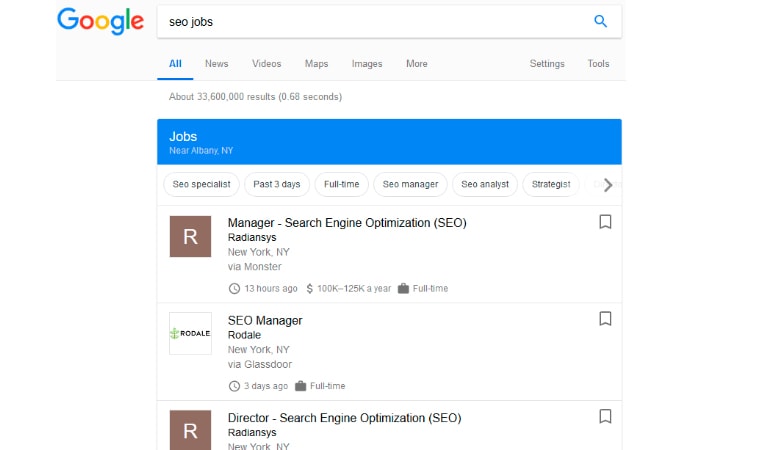Click the 13 hours ago posting time
The height and width of the screenshot is (450, 769).
click(271, 289)
